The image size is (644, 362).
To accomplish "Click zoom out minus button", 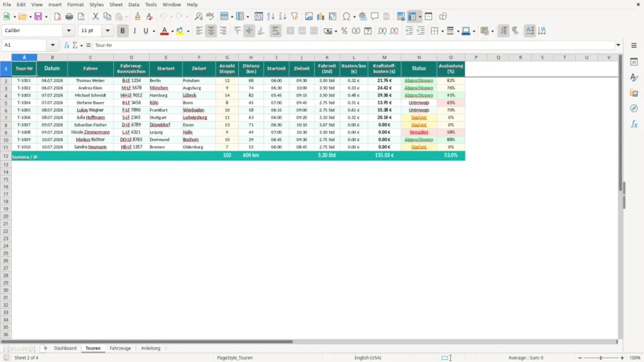I will [580, 358].
